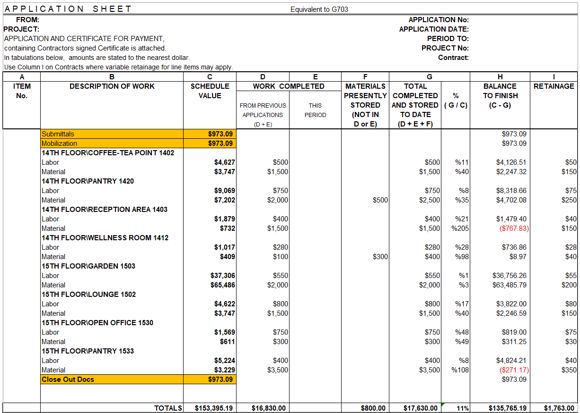Select balance value $63,485.79
This screenshot has width=580, height=413.
[x=510, y=285]
